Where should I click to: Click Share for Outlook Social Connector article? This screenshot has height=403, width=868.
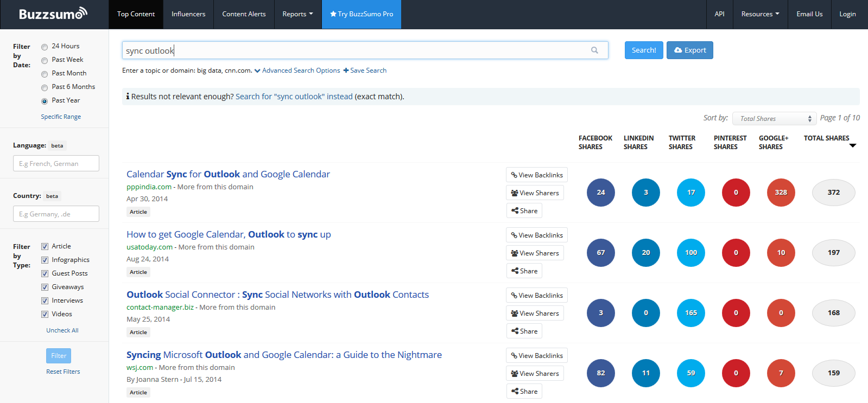524,331
